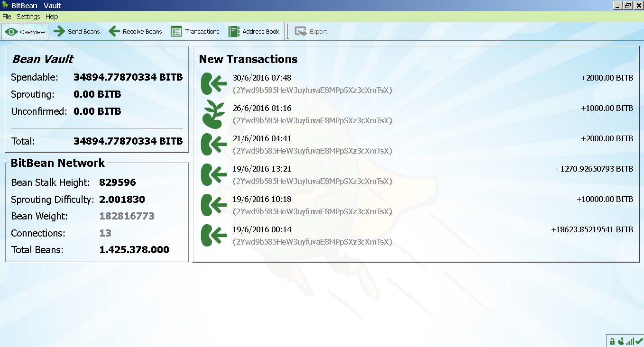Click the Connections count 13
This screenshot has width=644, height=347.
pos(105,233)
